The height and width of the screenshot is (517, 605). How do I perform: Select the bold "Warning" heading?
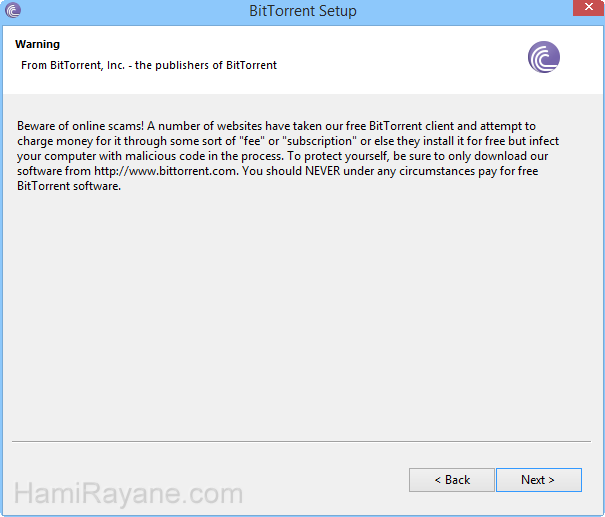[x=37, y=45]
